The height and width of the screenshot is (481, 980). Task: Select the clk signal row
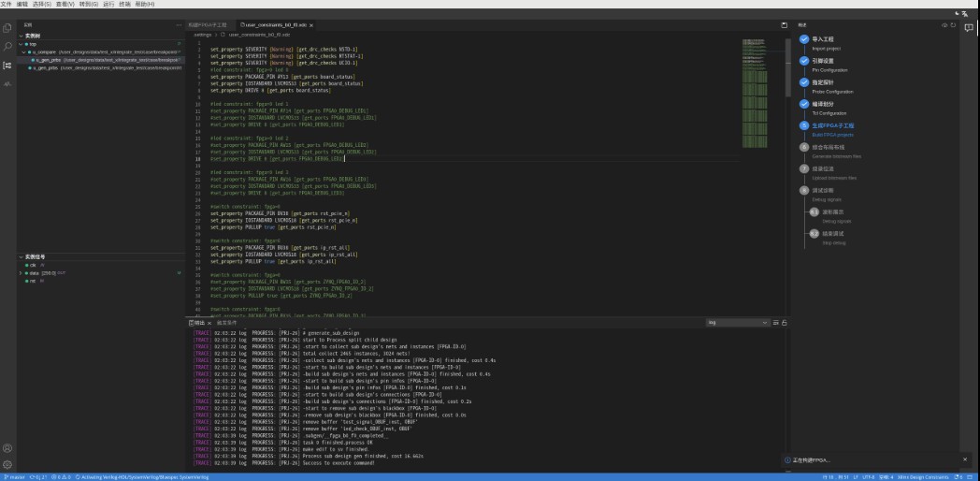pos(100,265)
